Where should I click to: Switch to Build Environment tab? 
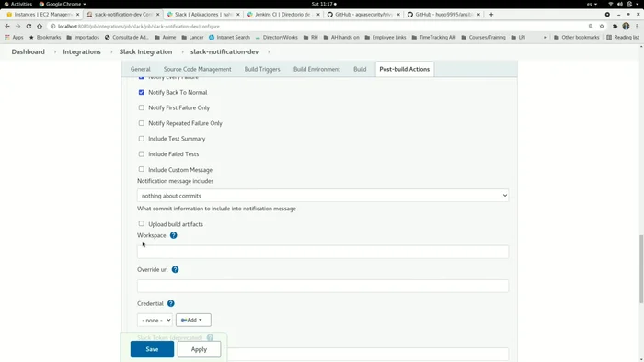click(316, 69)
